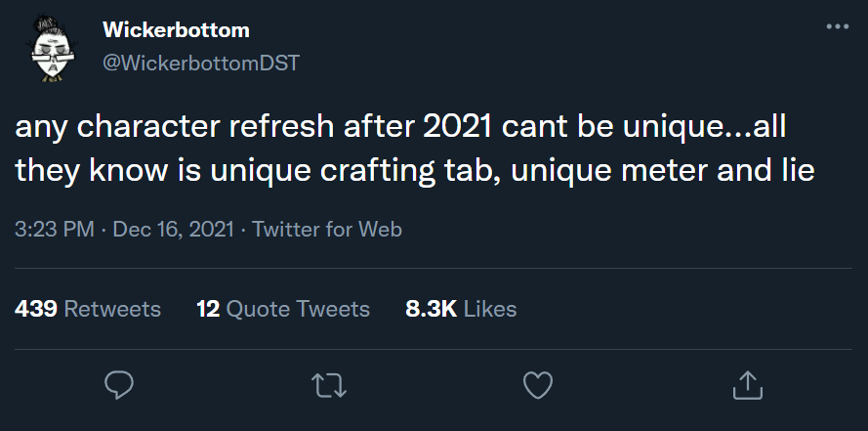Screen dimensions: 868x431
Task: View the 12 Quote Tweets list
Action: coord(283,309)
